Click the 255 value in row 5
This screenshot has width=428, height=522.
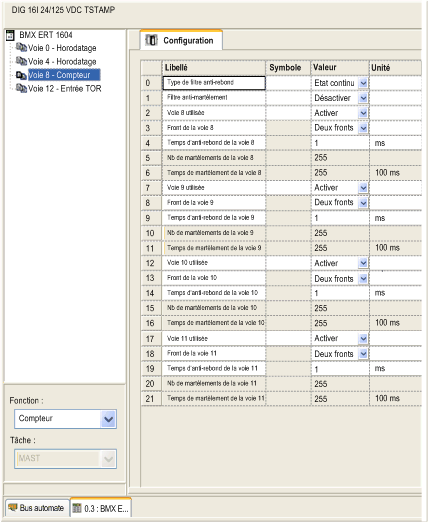pyautogui.click(x=321, y=158)
